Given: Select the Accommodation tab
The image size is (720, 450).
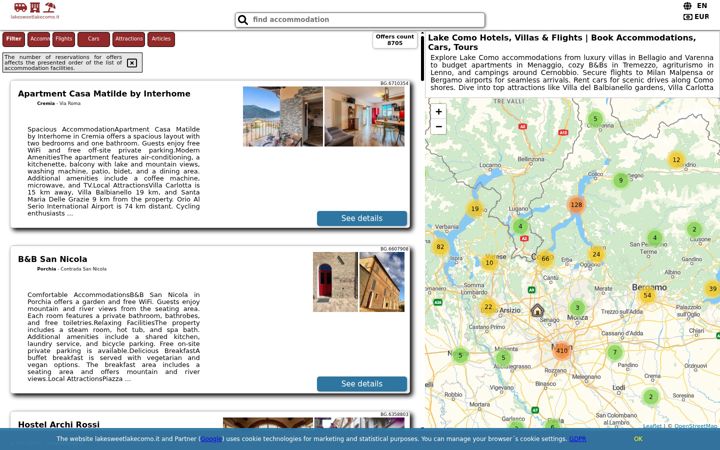Looking at the screenshot, I should 39,39.
